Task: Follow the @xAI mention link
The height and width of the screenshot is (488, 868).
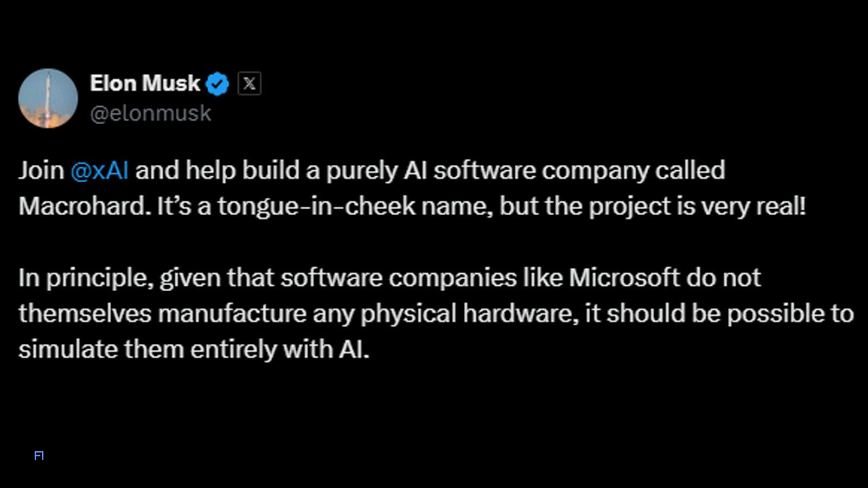Action: tap(100, 170)
